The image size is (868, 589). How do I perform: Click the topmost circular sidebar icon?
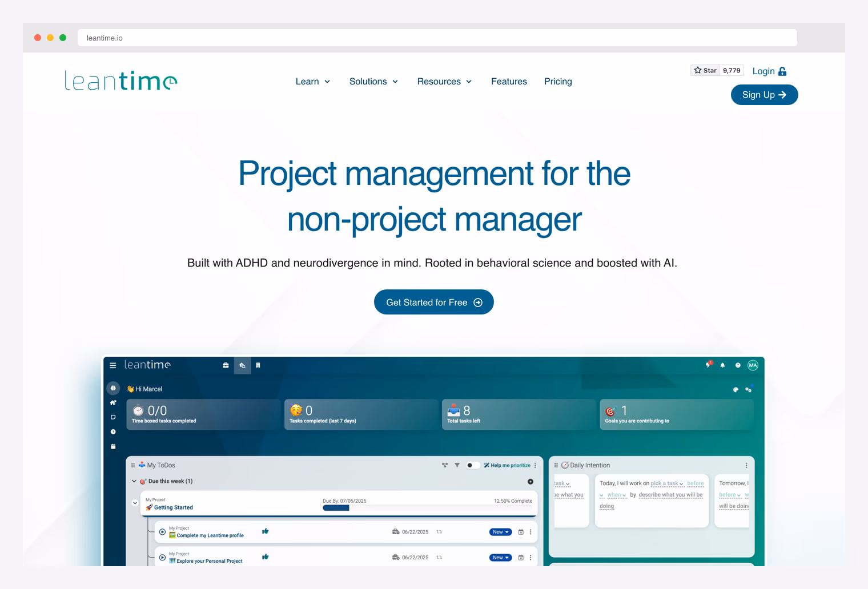(x=113, y=388)
